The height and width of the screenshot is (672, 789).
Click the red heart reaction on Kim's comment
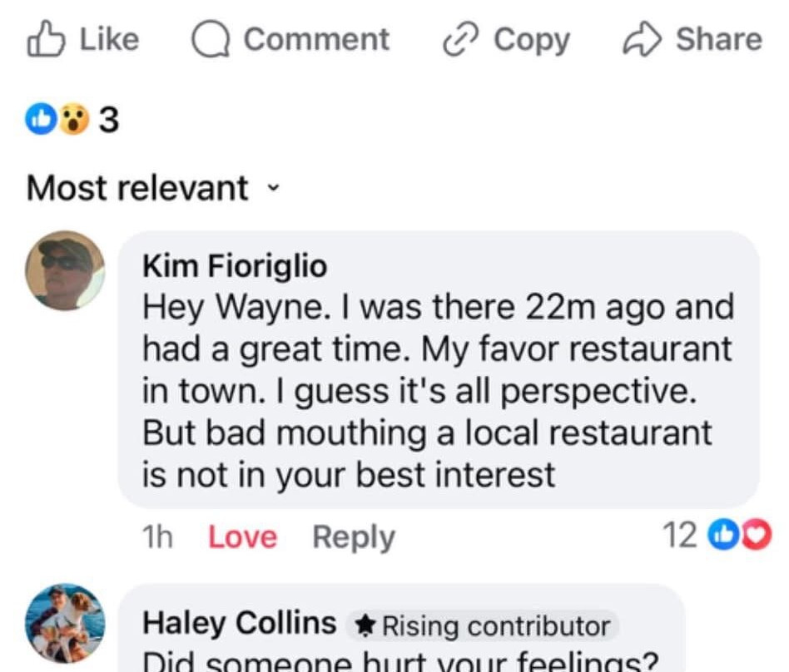[757, 536]
